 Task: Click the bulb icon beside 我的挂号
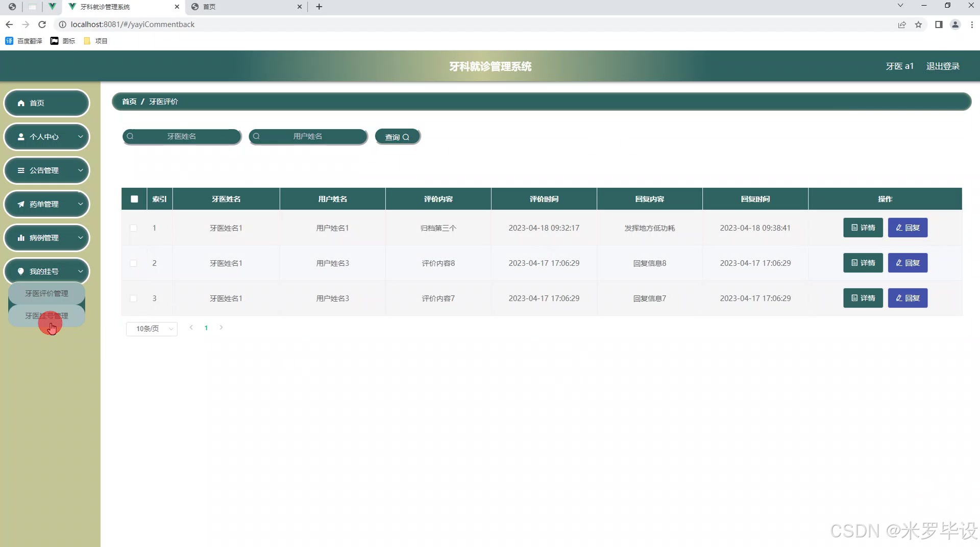[21, 271]
